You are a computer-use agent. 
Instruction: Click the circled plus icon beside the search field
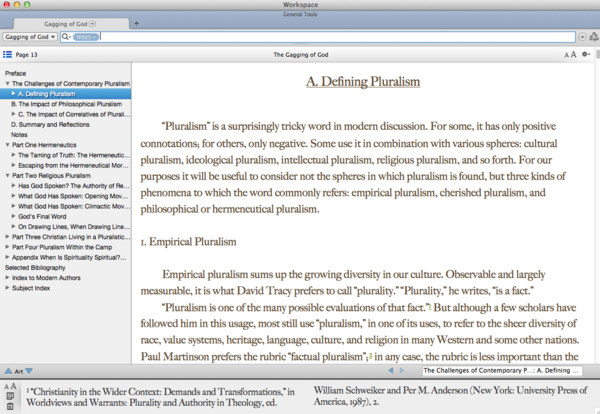click(x=582, y=37)
